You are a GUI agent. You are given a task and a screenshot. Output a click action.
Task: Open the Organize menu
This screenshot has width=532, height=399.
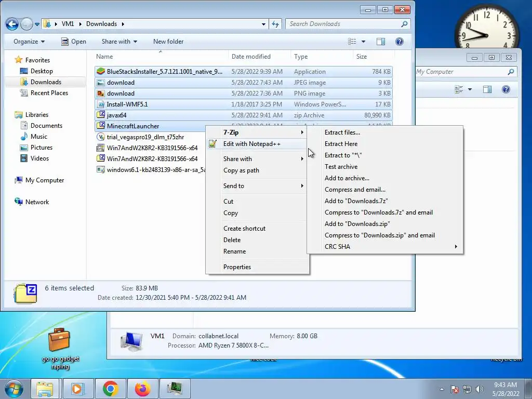29,42
